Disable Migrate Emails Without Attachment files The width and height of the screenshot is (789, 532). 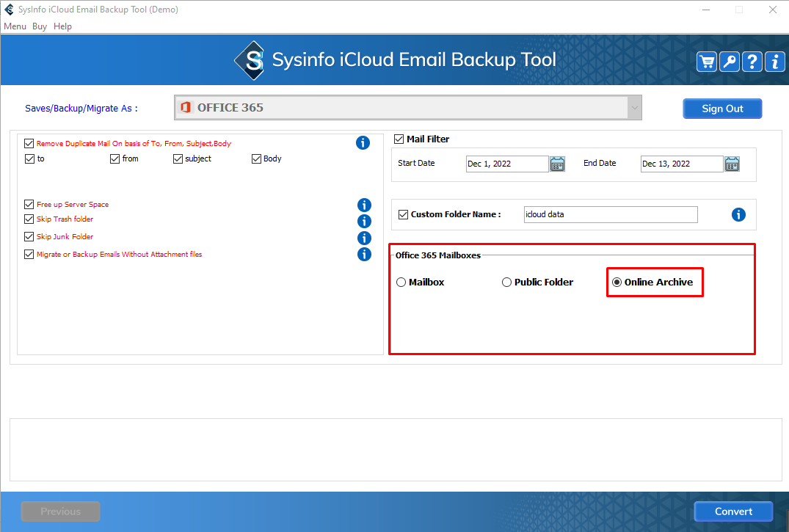tap(29, 255)
